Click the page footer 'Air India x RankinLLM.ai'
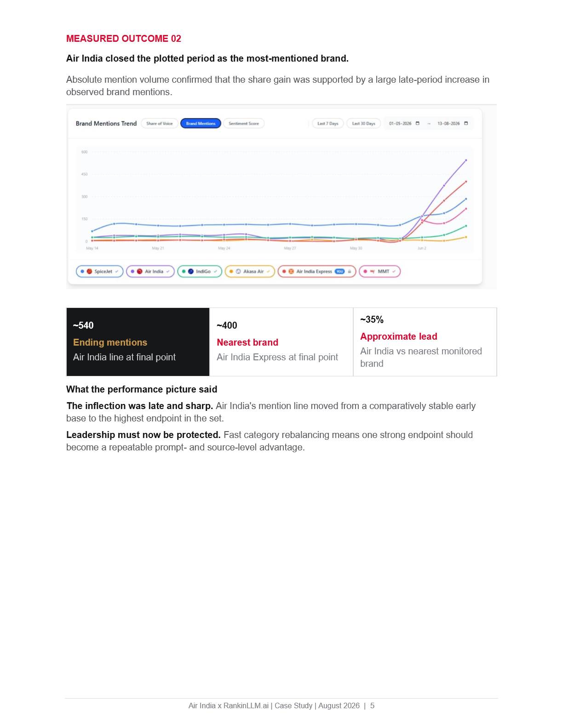The height and width of the screenshot is (728, 563). point(229,705)
